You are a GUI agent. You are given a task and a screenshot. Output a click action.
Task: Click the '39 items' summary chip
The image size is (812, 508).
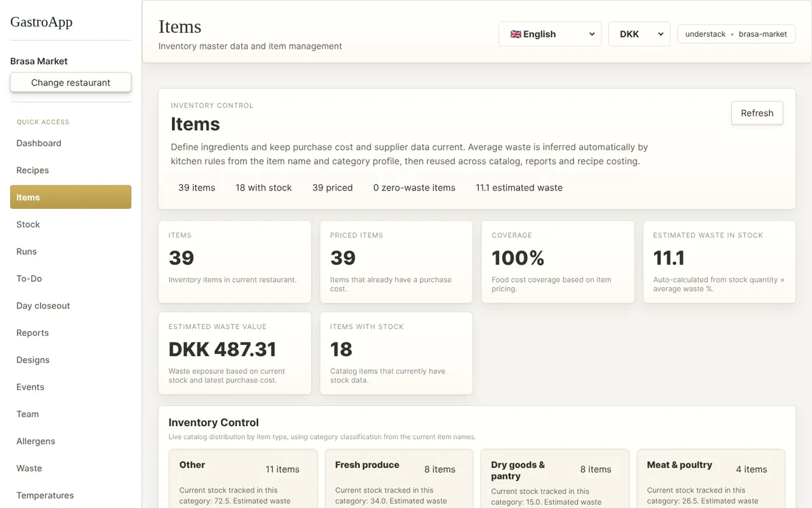(197, 187)
